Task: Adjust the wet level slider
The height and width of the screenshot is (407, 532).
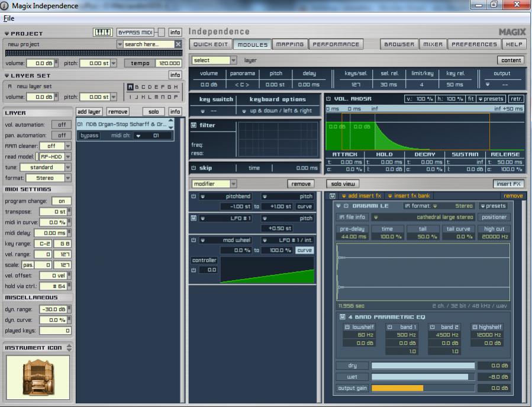Action: [x=423, y=377]
